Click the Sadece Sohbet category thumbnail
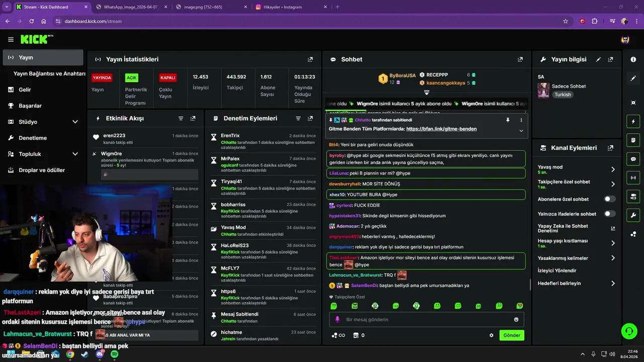This screenshot has height=362, width=644. (x=543, y=90)
